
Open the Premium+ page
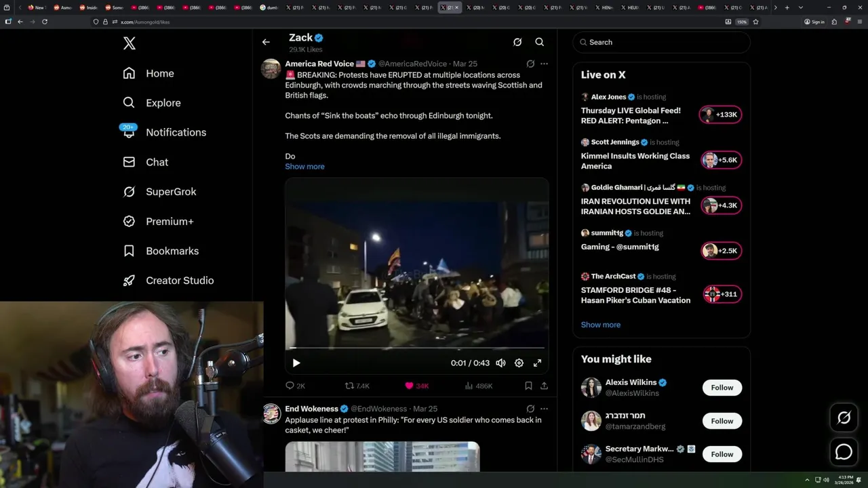(158, 222)
